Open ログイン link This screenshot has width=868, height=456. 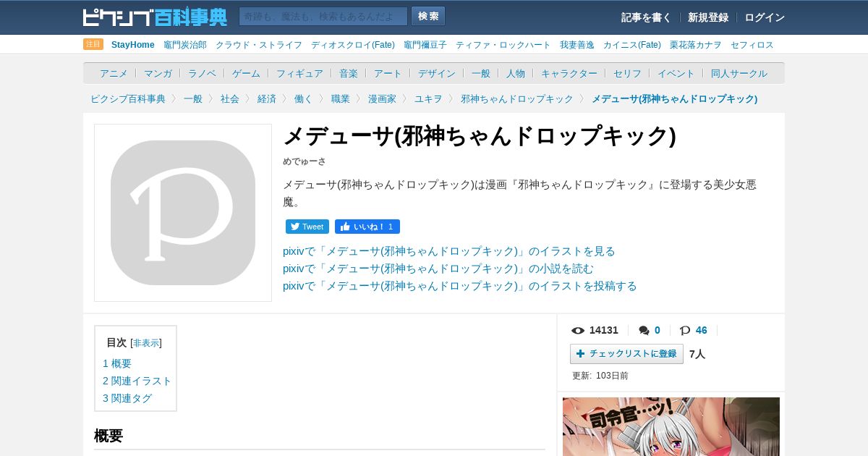[x=765, y=17]
